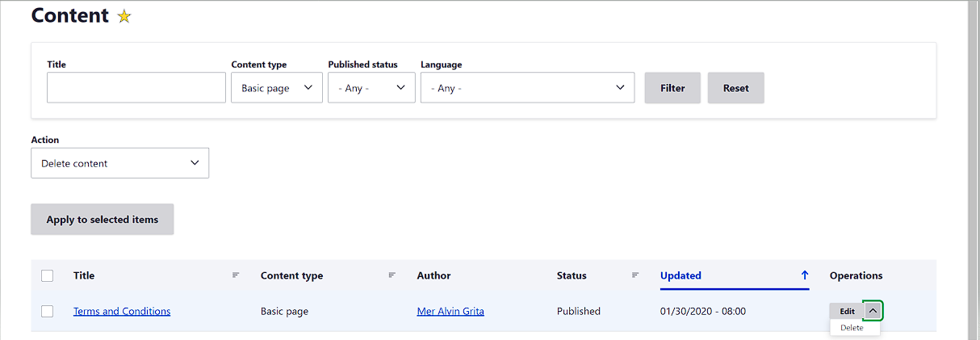Open the Action dropdown showing Delete content
980x340 pixels.
[x=119, y=163]
